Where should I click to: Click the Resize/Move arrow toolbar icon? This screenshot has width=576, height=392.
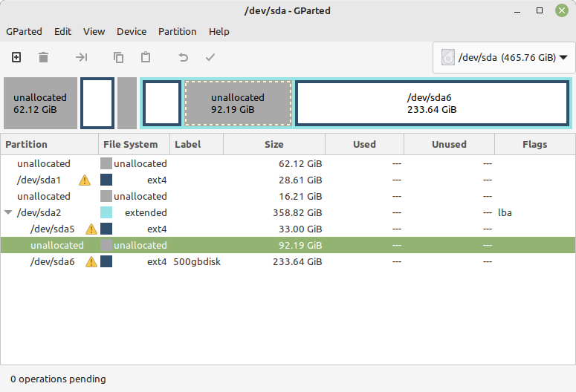81,57
